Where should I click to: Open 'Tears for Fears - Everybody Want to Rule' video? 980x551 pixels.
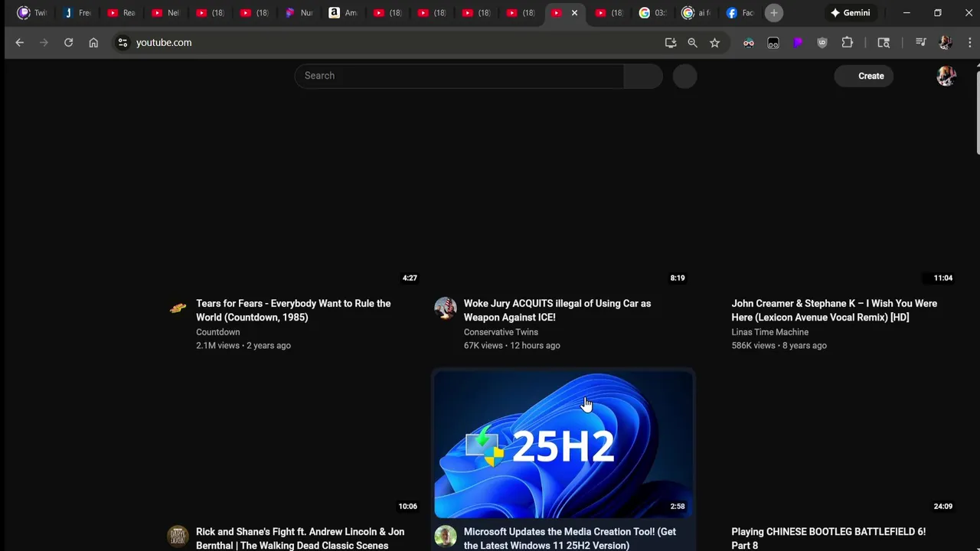pos(293,311)
